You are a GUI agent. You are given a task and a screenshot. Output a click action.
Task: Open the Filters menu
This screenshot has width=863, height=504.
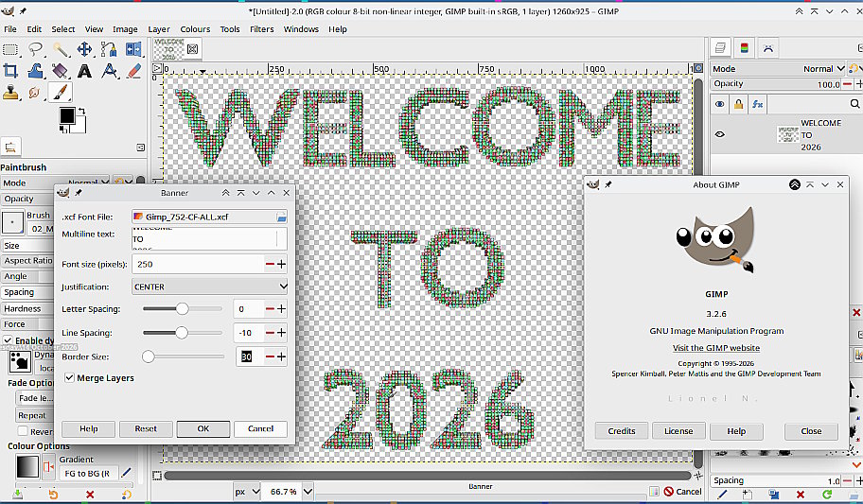(x=261, y=29)
